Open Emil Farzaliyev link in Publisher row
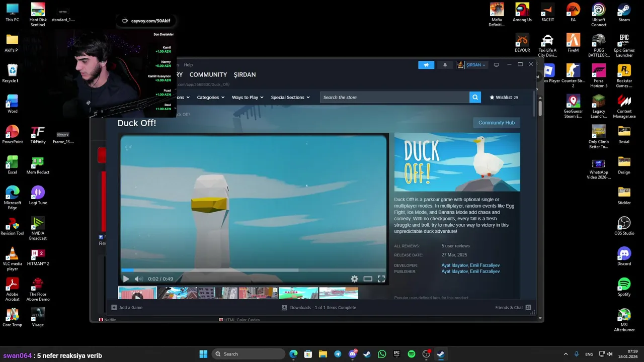The image size is (644, 362). click(x=485, y=271)
